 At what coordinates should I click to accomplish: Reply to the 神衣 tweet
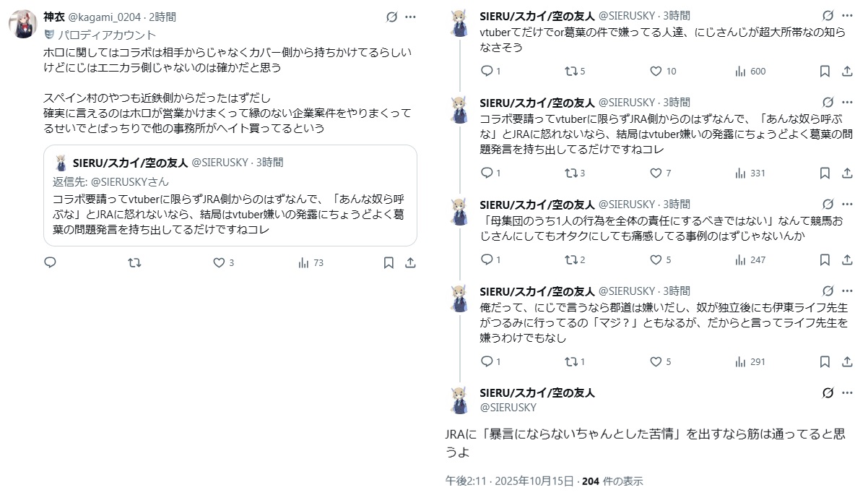[x=50, y=263]
